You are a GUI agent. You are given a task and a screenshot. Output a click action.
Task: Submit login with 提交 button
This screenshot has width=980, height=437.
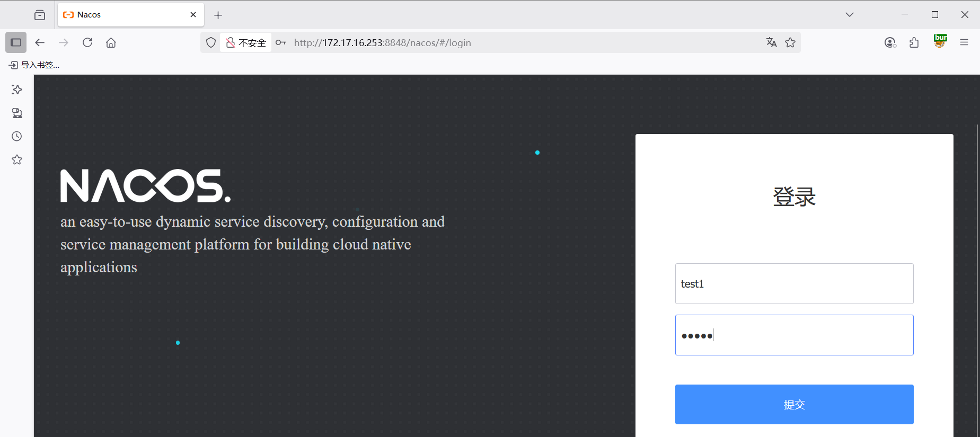(x=794, y=404)
